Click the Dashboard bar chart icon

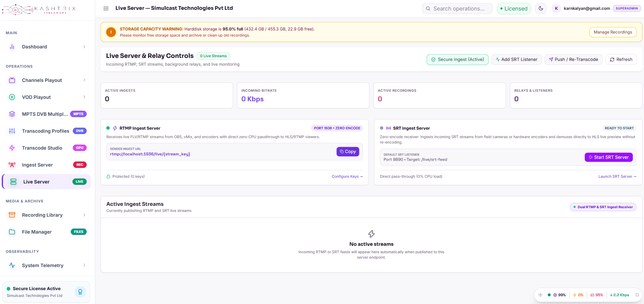pyautogui.click(x=12, y=47)
